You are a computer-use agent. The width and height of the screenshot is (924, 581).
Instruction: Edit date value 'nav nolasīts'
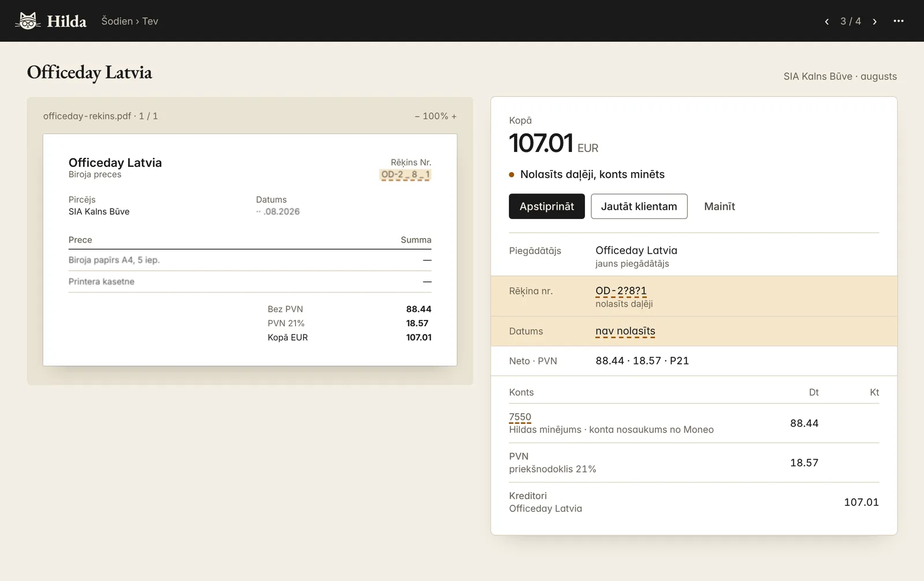point(625,331)
